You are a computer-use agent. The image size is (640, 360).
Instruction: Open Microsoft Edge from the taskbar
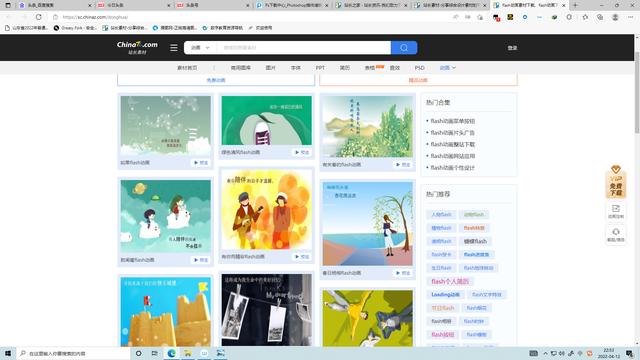coord(171,353)
